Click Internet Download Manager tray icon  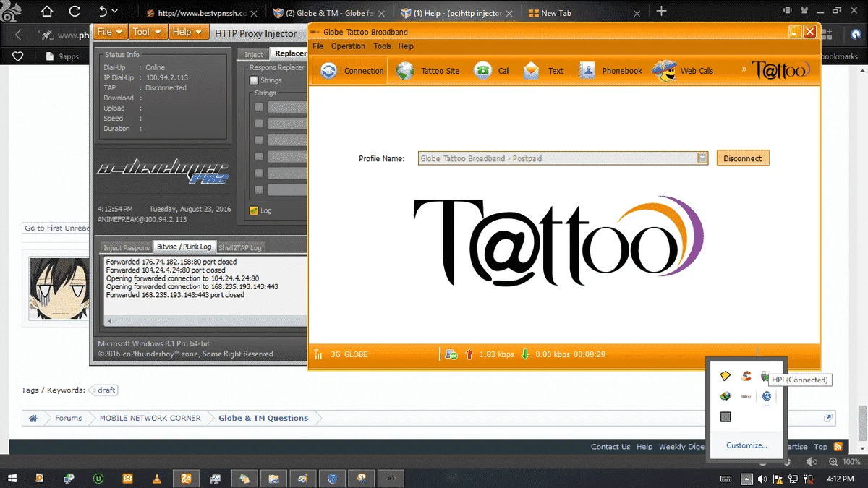point(725,396)
